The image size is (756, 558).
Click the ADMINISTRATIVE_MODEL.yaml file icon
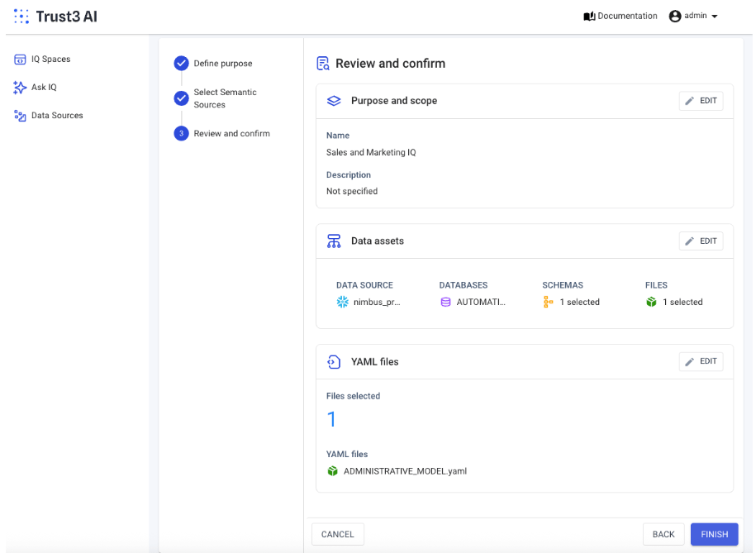pyautogui.click(x=333, y=471)
